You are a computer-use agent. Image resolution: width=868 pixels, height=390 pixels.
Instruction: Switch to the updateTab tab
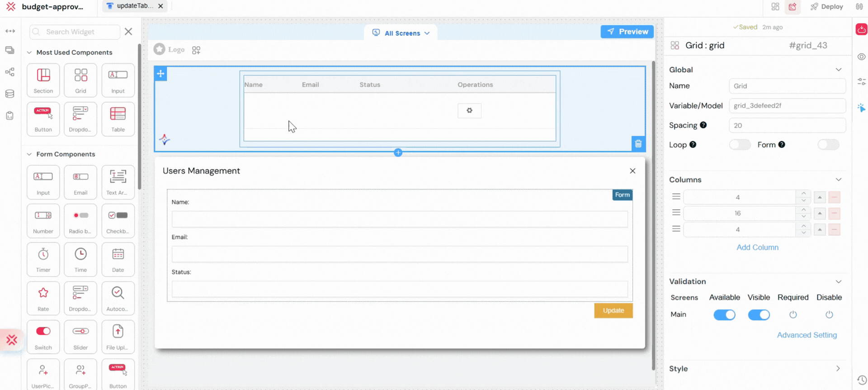click(x=134, y=6)
